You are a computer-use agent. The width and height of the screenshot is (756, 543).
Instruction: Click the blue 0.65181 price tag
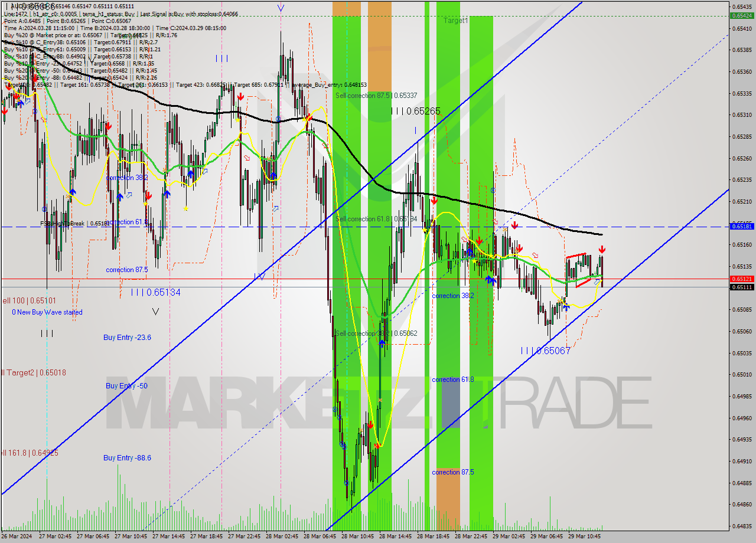tap(742, 226)
